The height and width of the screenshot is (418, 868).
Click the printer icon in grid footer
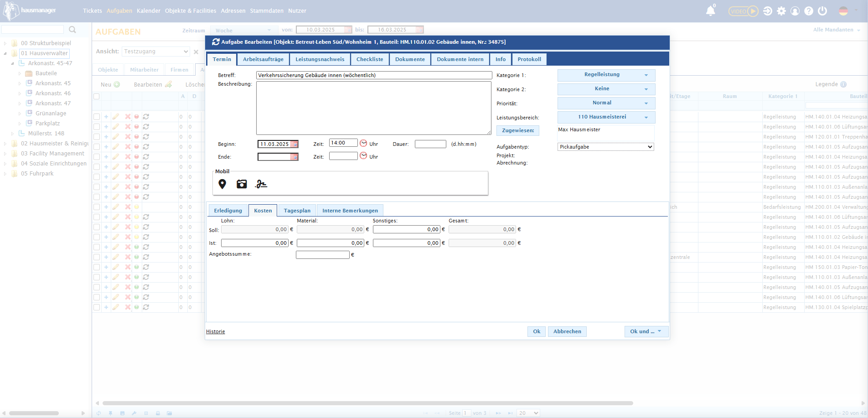158,413
